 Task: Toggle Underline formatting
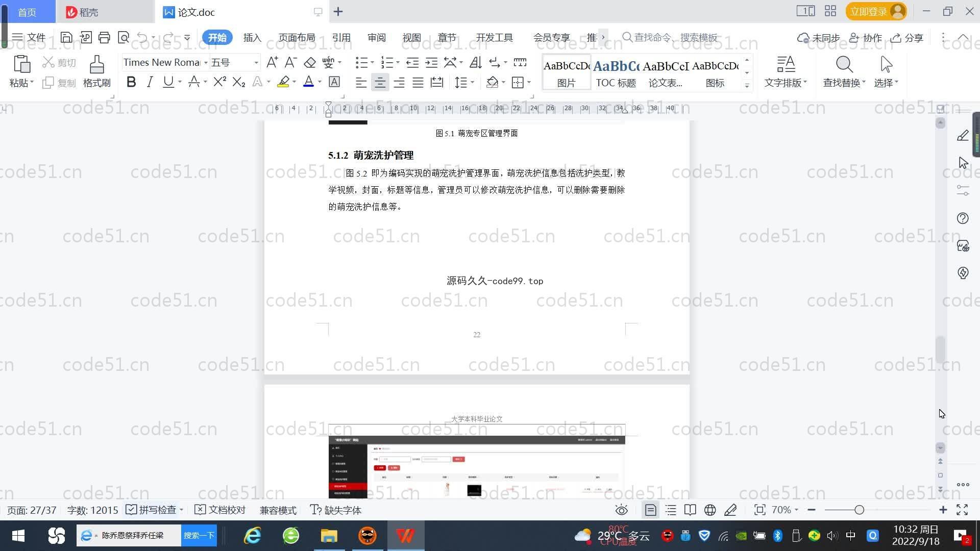pyautogui.click(x=168, y=82)
